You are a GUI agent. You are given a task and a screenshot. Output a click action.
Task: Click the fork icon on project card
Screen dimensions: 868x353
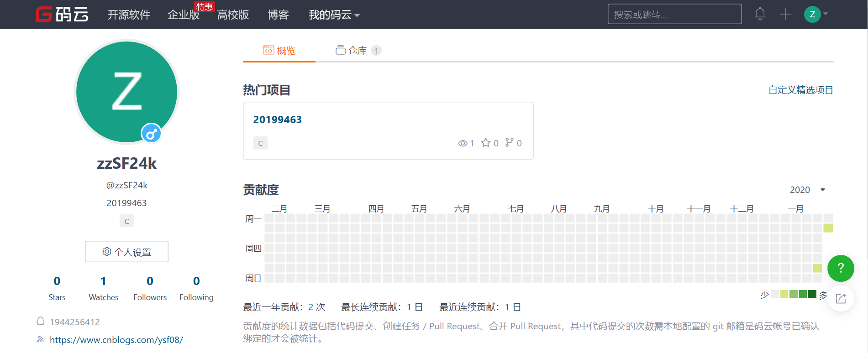click(510, 142)
